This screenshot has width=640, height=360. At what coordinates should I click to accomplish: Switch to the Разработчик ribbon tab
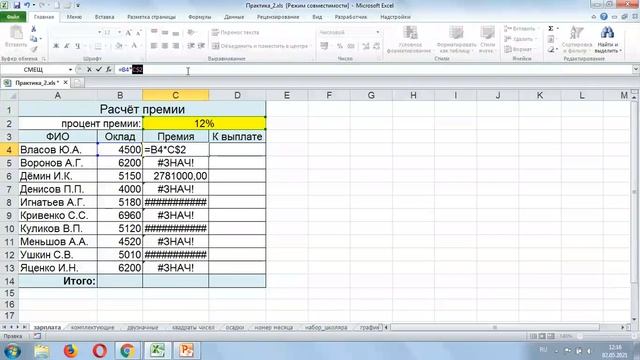click(x=351, y=17)
